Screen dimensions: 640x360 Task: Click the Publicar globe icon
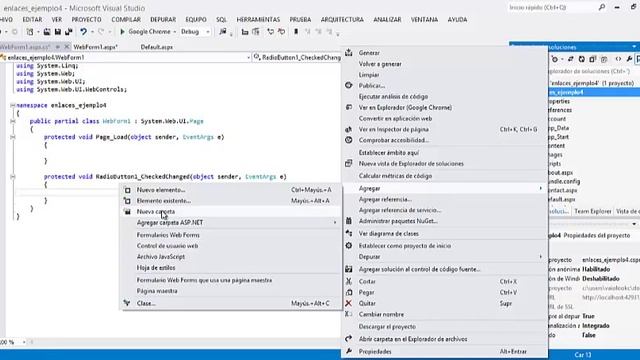coord(349,85)
